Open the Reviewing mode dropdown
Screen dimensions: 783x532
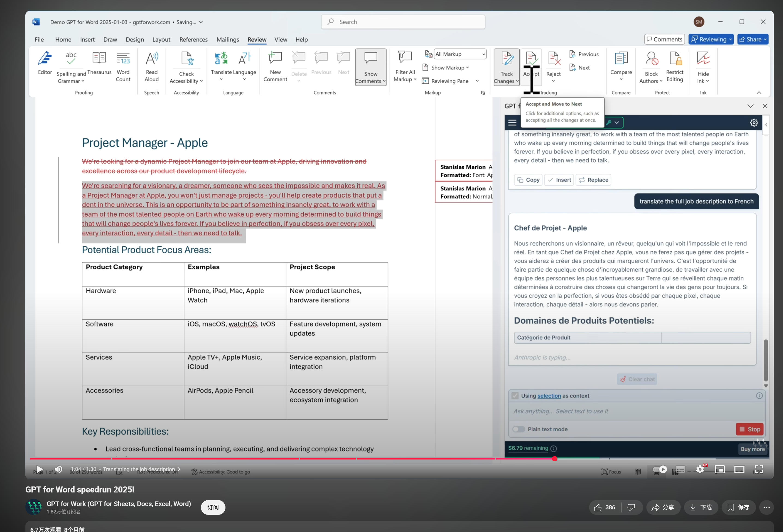click(711, 40)
